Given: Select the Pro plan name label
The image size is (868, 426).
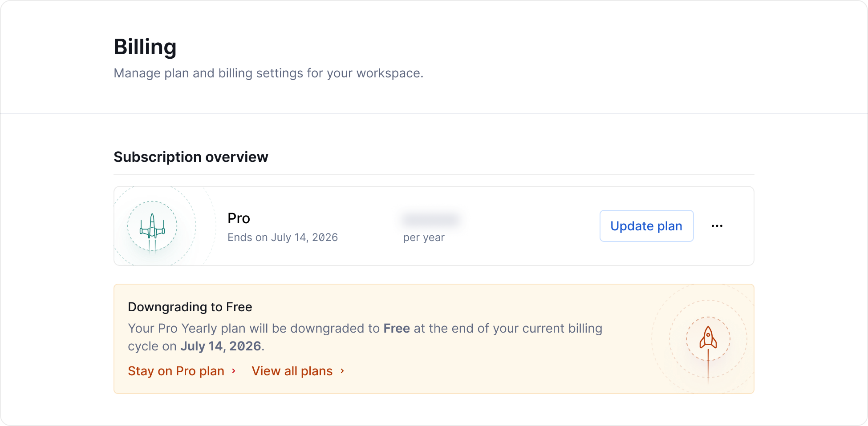Looking at the screenshot, I should (238, 218).
